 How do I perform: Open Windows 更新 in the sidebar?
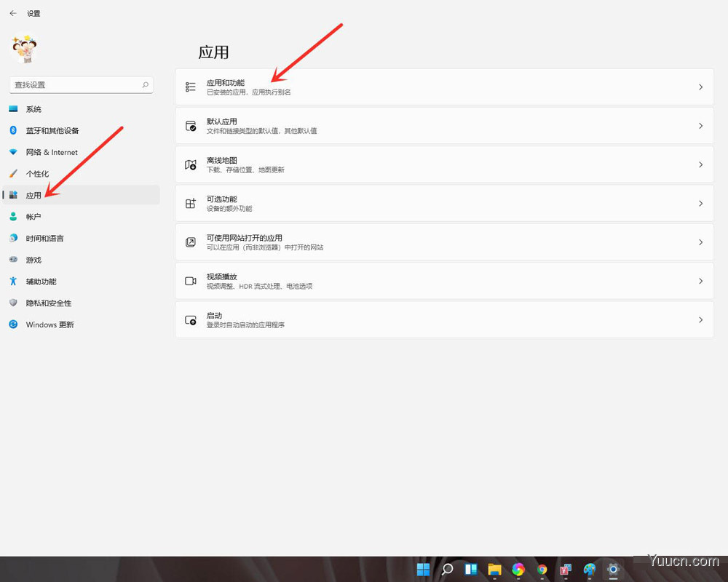click(82, 324)
